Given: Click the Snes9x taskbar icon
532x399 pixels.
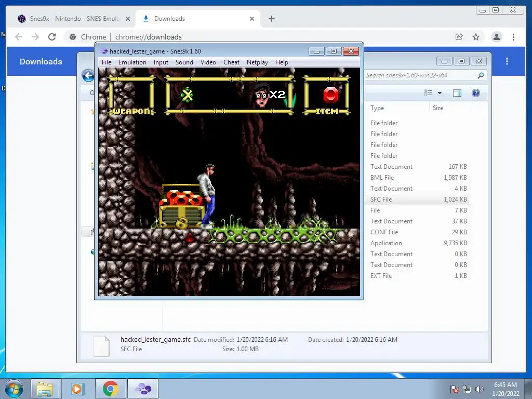Looking at the screenshot, I should [x=143, y=389].
